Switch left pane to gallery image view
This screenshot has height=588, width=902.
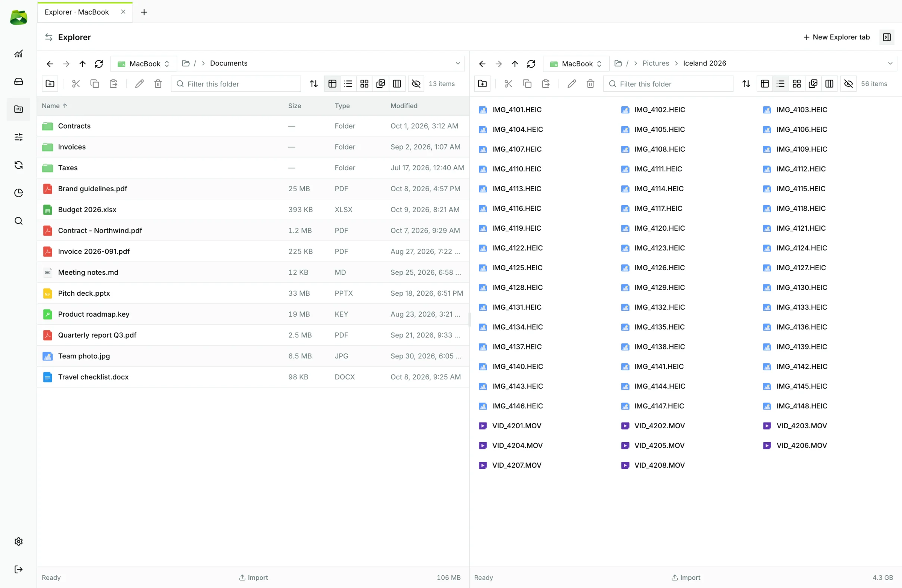point(380,84)
